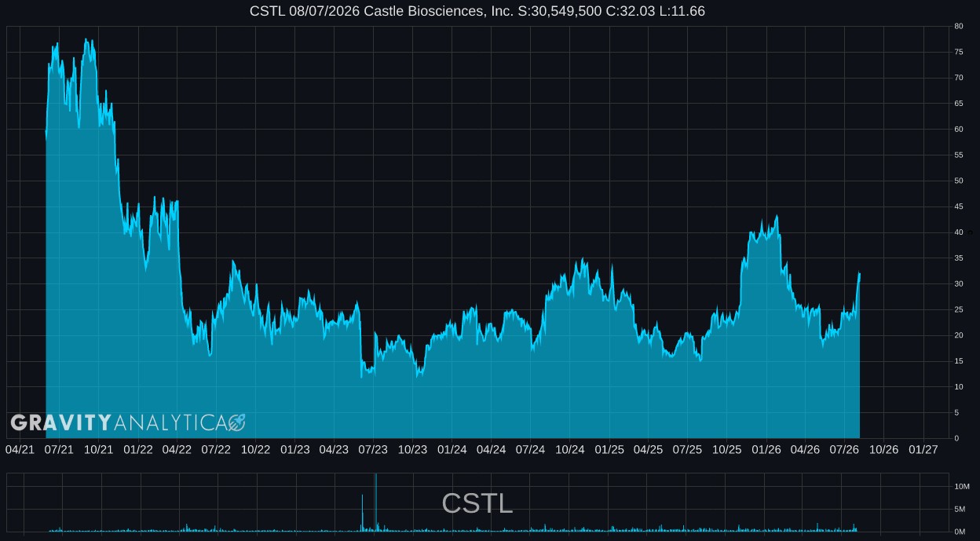Click the 10/21 date axis label
This screenshot has width=980, height=541.
point(98,450)
